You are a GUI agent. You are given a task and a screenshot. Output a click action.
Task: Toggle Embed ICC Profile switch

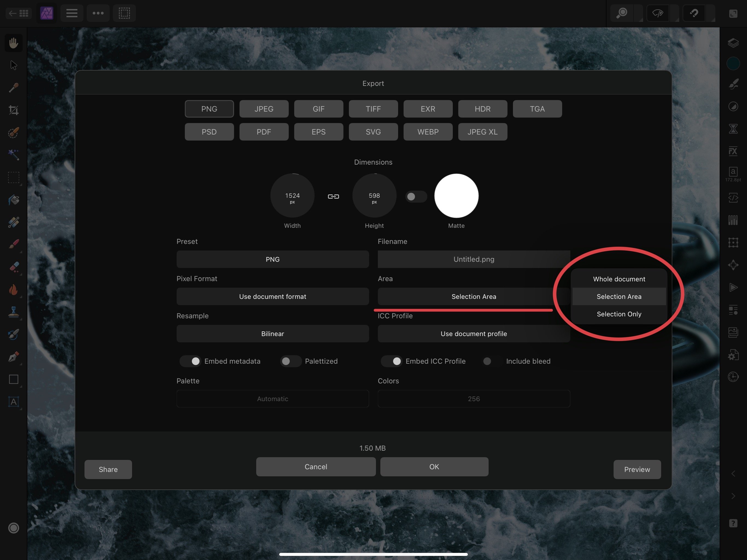coord(391,361)
